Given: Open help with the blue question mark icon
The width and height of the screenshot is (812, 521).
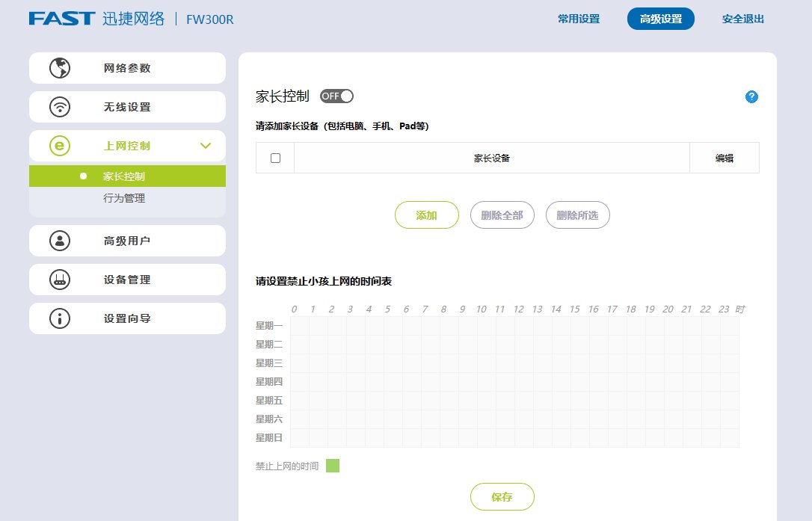Looking at the screenshot, I should pos(751,96).
